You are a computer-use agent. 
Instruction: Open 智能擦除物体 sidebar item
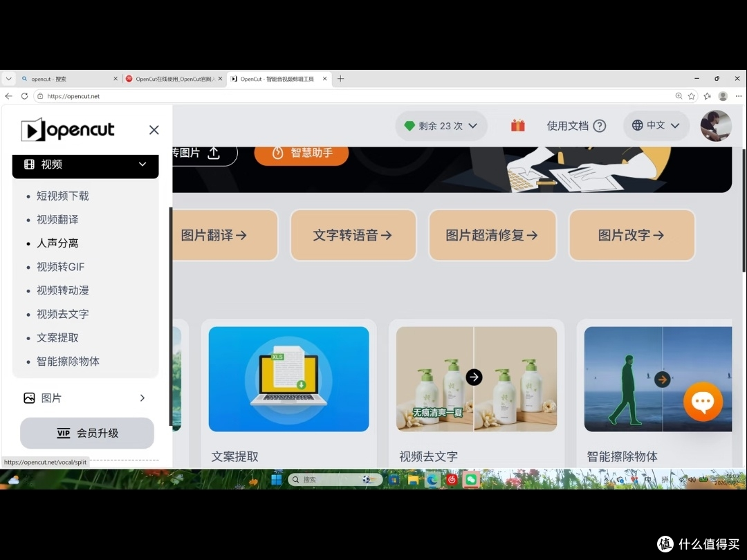pyautogui.click(x=68, y=362)
